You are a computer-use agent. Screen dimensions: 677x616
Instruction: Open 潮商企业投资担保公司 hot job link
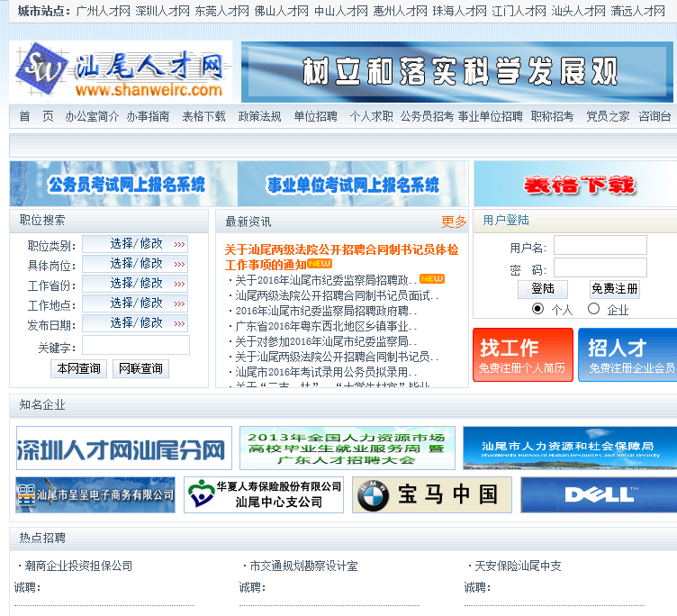point(78,566)
